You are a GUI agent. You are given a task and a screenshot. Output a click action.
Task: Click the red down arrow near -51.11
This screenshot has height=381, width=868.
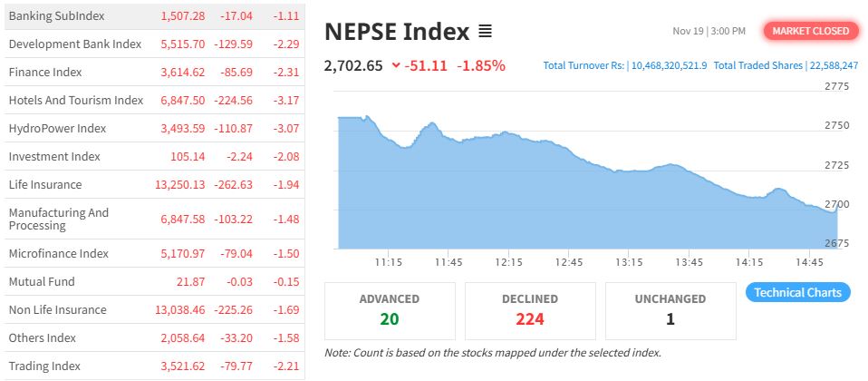[396, 65]
